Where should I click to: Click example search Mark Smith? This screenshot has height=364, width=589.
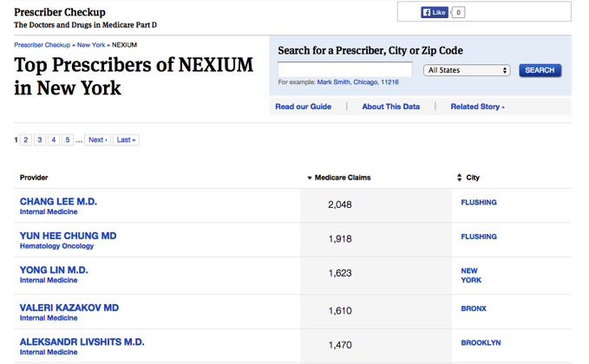coord(334,82)
